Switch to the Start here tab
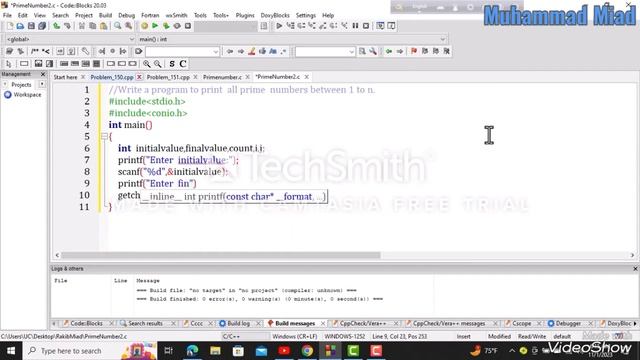Image resolution: width=640 pixels, height=360 pixels. [x=65, y=77]
